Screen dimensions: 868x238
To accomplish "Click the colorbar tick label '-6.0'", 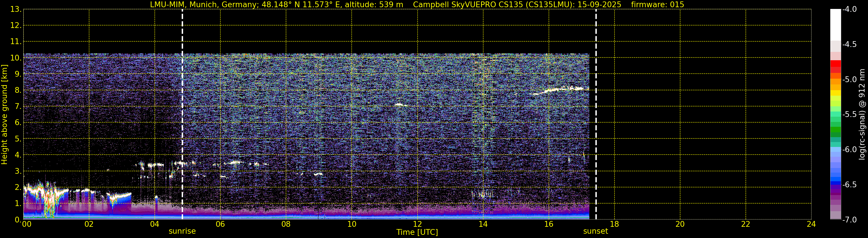I will [x=850, y=150].
